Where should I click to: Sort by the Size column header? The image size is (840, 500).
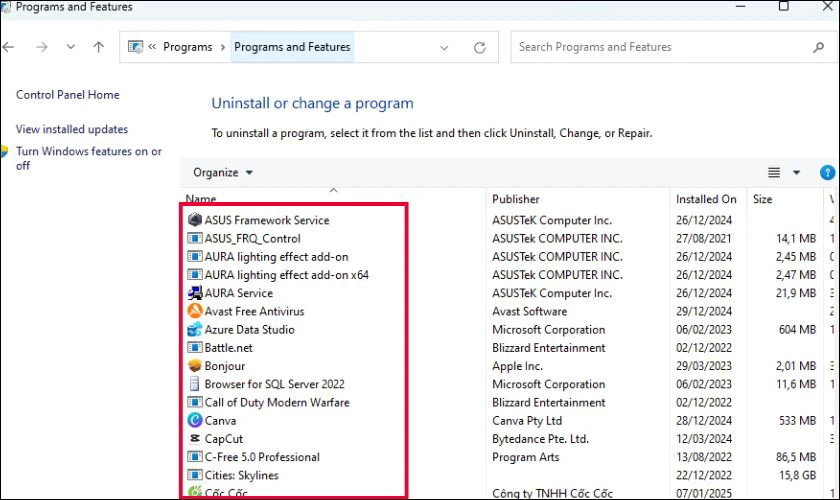point(762,199)
